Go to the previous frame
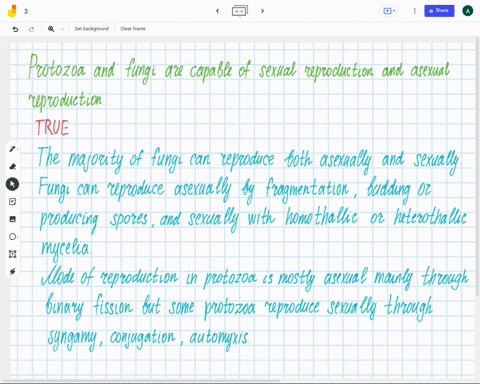This screenshot has width=480, height=384. coord(218,11)
